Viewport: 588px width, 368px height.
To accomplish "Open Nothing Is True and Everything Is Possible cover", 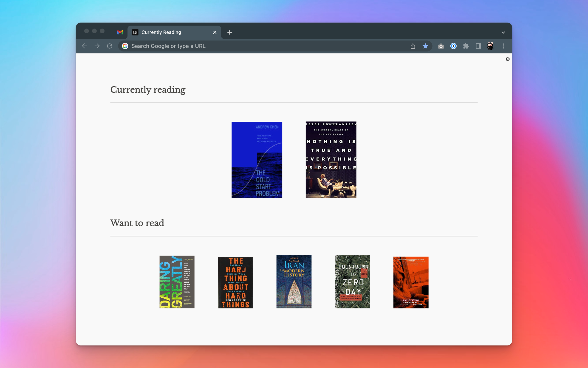I will click(331, 160).
